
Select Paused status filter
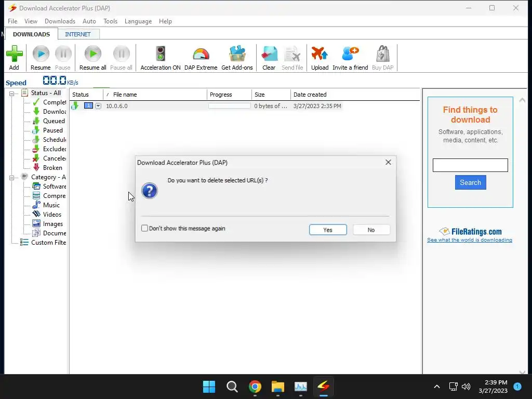[x=48, y=130]
